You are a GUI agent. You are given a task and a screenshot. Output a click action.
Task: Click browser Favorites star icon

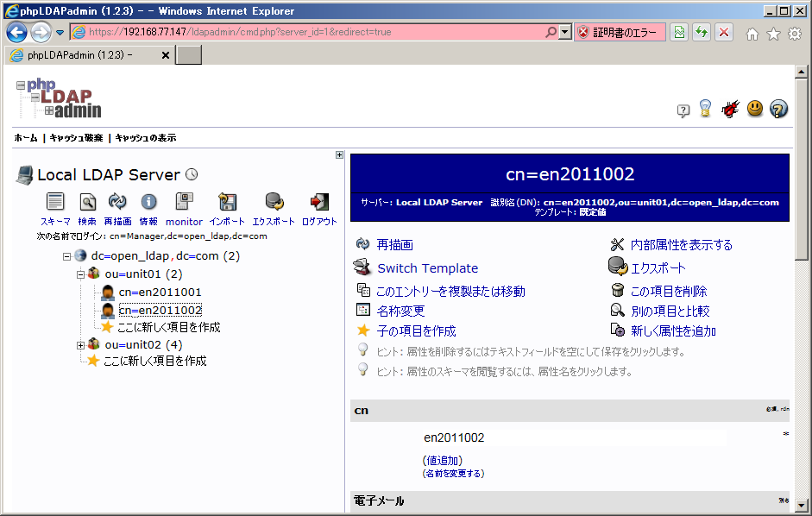coord(773,35)
